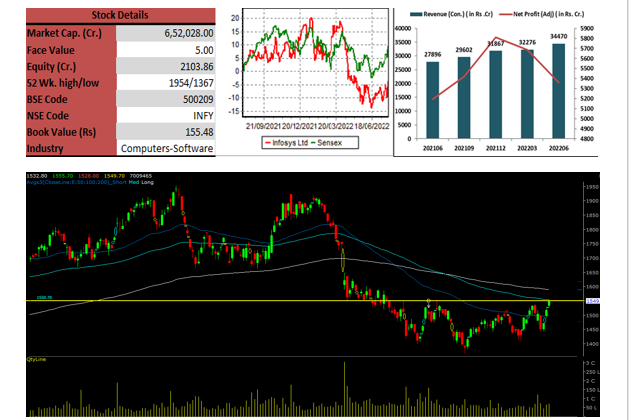Click the 202109 quarter axis label

click(464, 148)
